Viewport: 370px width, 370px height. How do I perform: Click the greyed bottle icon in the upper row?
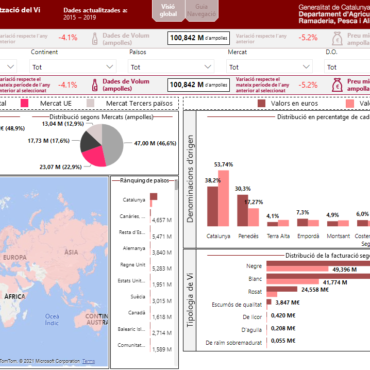click(x=95, y=39)
